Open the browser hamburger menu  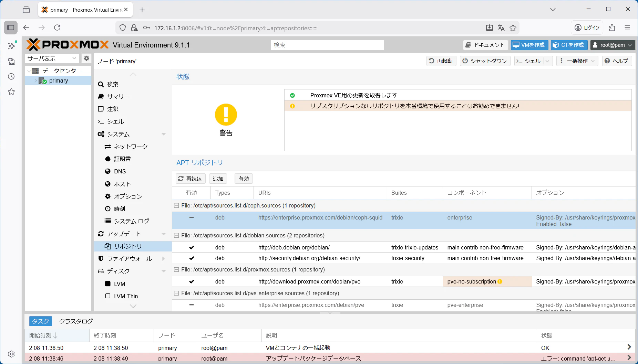627,28
